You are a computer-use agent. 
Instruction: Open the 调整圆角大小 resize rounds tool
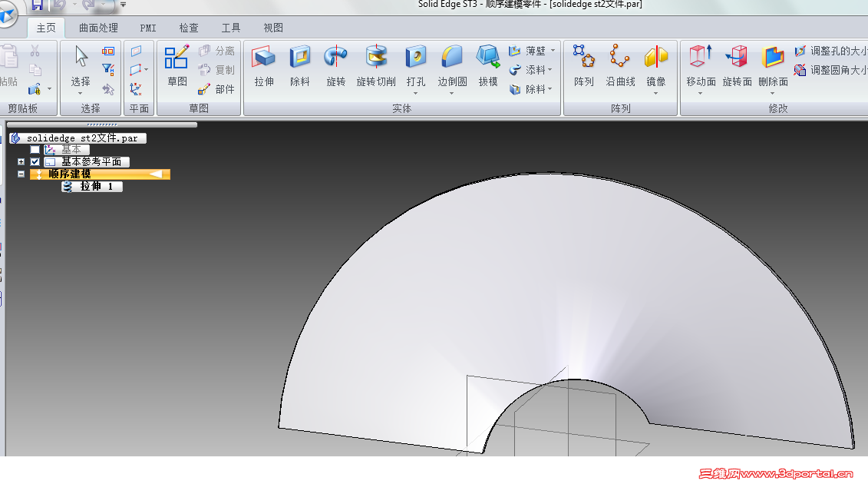click(x=830, y=70)
